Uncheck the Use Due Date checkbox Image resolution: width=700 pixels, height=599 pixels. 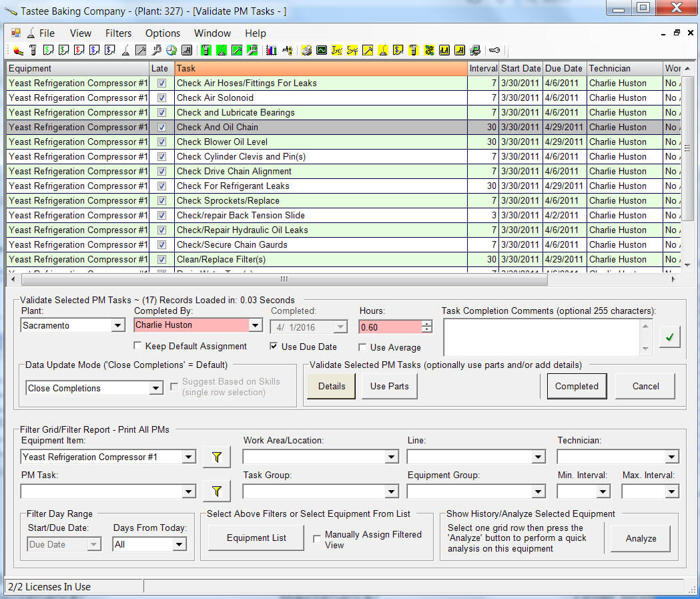coord(274,346)
